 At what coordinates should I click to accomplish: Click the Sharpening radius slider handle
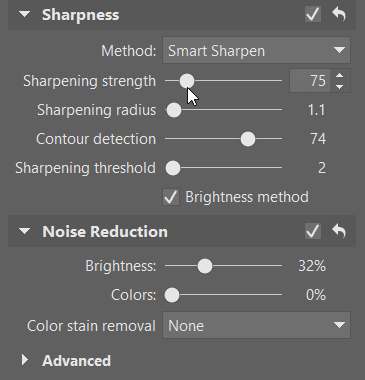coord(174,110)
